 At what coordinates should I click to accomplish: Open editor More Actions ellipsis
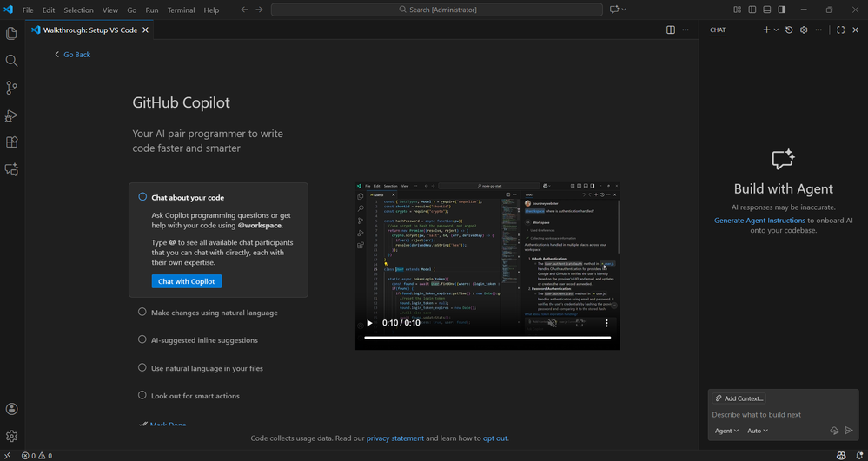686,30
